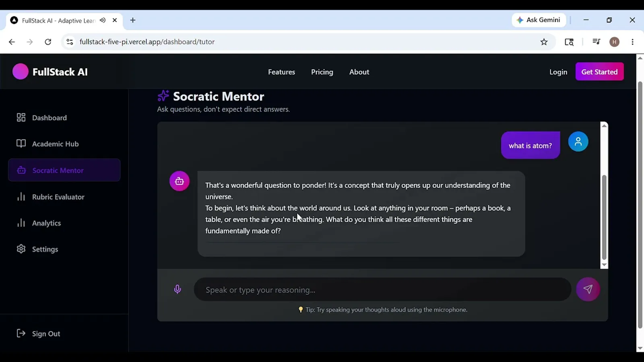Click the sparkle icon next to Socratic Mentor heading

pyautogui.click(x=163, y=96)
